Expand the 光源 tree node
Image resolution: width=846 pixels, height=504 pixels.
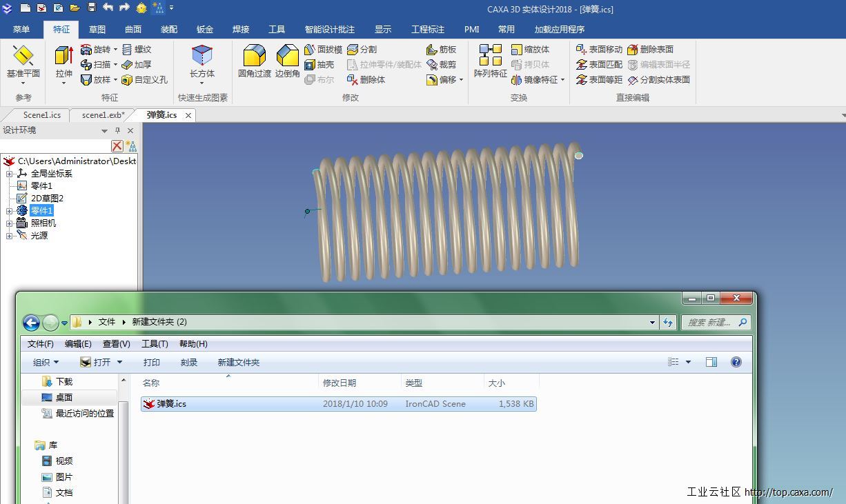tap(10, 236)
